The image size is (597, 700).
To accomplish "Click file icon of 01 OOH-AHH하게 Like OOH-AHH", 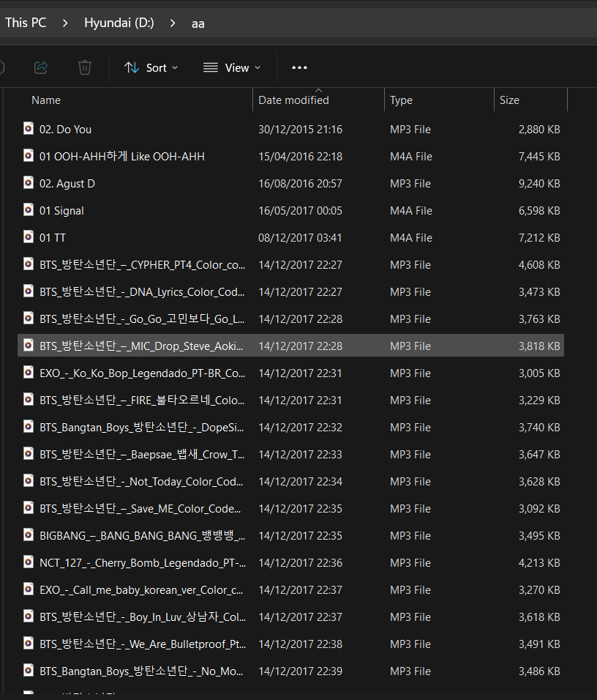I will [x=29, y=156].
